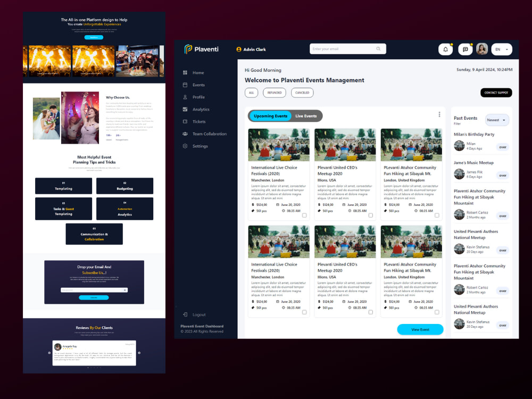The image size is (532, 399).
Task: Click Milan's avatar in Past Events
Action: pos(459,146)
